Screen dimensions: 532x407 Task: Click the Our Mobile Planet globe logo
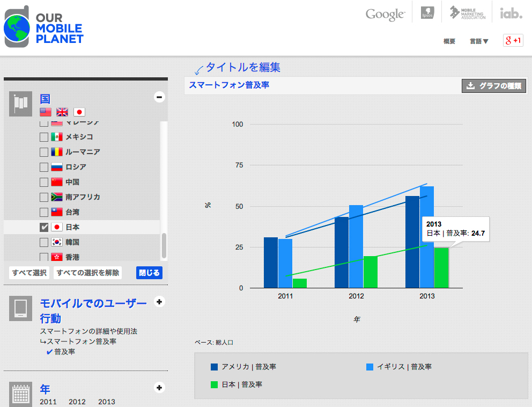[x=17, y=27]
